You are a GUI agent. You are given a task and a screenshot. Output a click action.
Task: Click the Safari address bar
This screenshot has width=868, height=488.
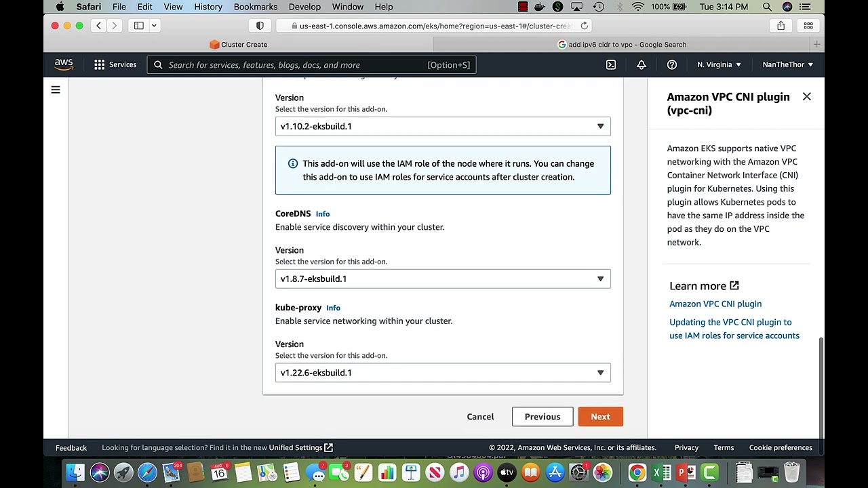434,26
